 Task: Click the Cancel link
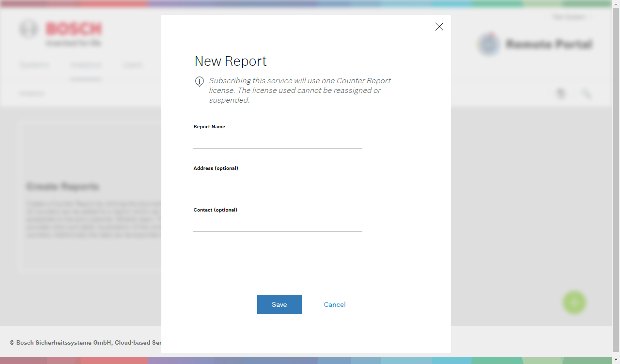pos(334,304)
